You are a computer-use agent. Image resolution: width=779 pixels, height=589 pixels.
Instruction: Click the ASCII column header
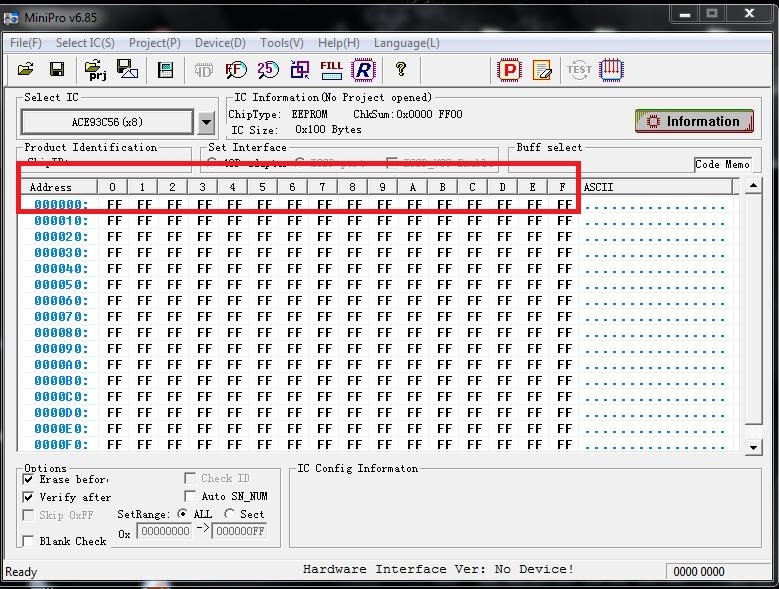[657, 187]
